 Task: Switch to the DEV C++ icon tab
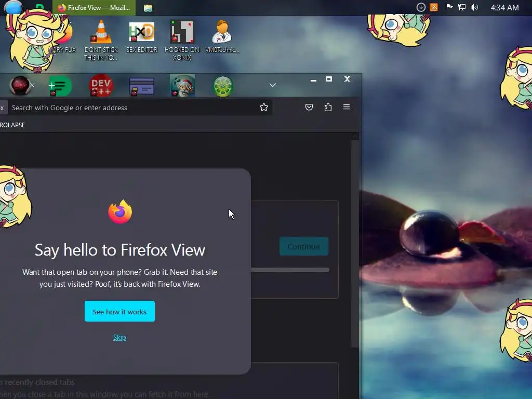pyautogui.click(x=101, y=86)
